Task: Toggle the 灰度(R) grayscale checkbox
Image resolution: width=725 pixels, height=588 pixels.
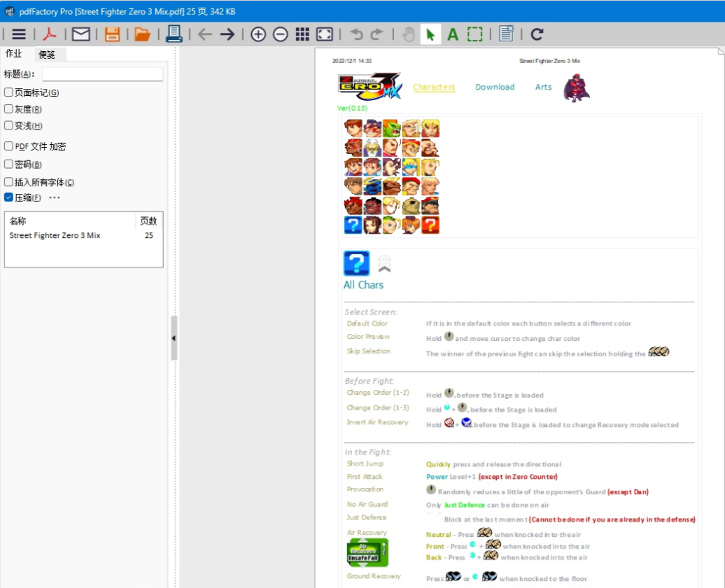Action: [9, 108]
